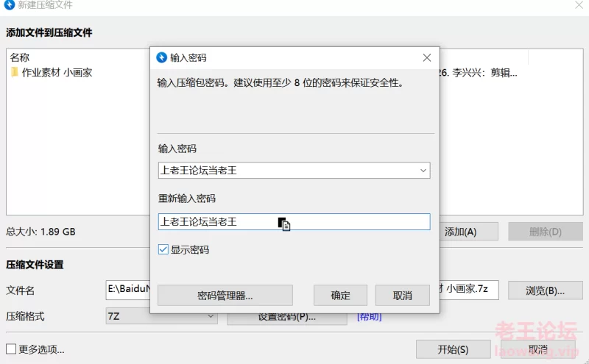Expand the 输入密码 history dropdown arrow
The width and height of the screenshot is (589, 364).
click(423, 171)
